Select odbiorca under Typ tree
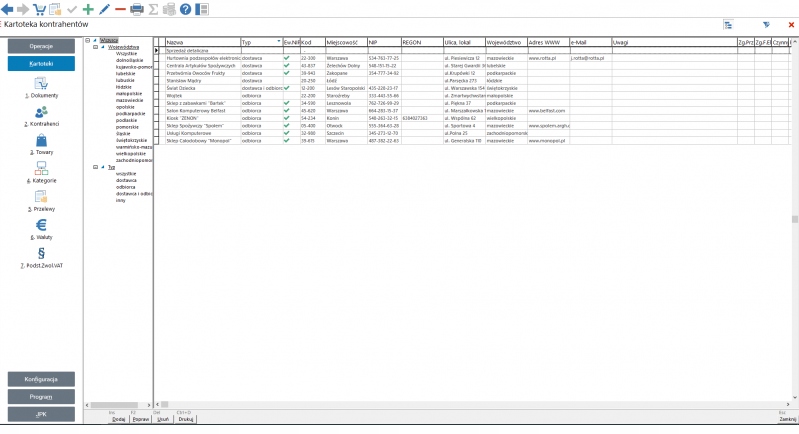This screenshot has height=434, width=799. tap(126, 187)
